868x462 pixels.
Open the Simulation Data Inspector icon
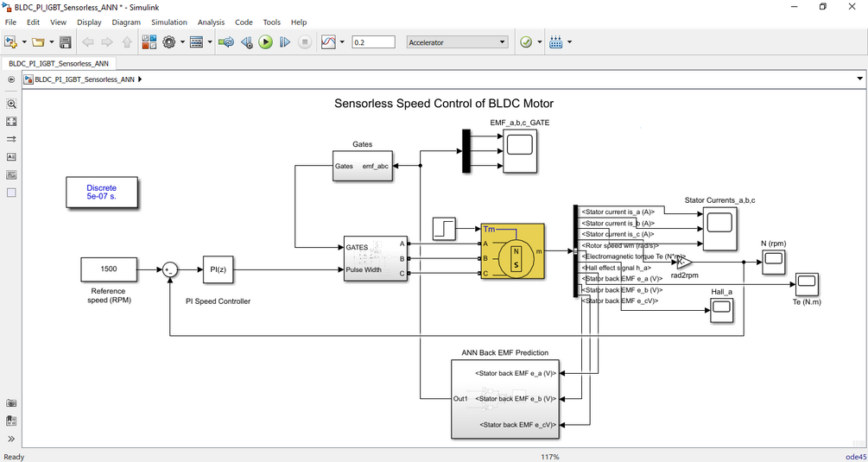click(329, 42)
